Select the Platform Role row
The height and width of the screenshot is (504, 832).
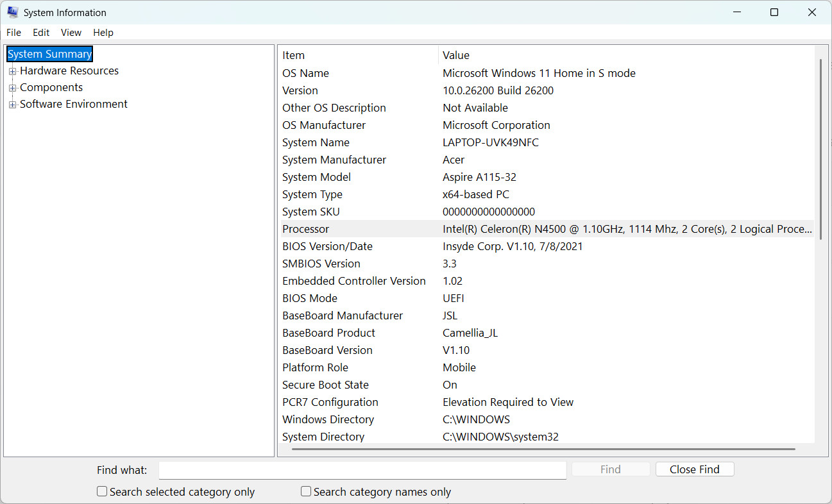pos(547,367)
